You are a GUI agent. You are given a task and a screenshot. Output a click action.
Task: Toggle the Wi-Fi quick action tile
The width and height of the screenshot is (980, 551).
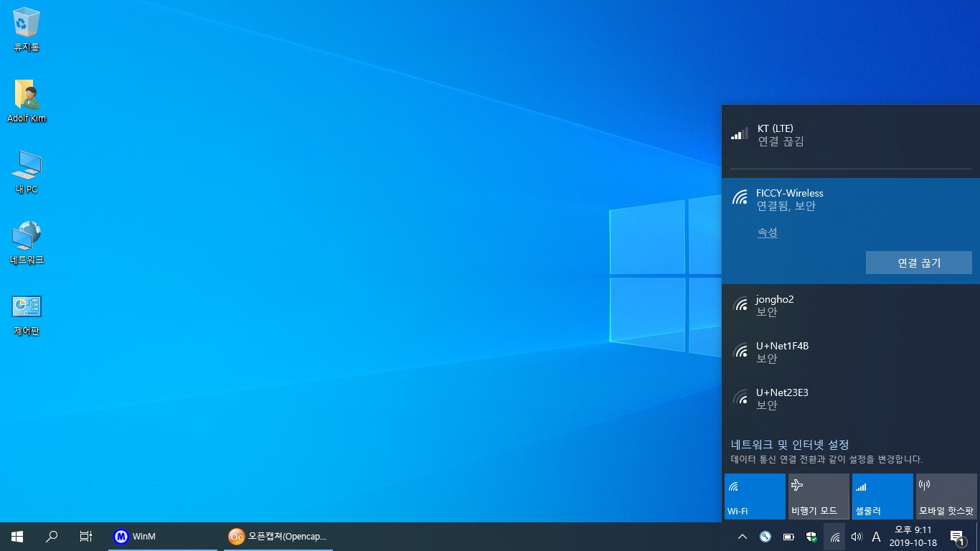[755, 496]
